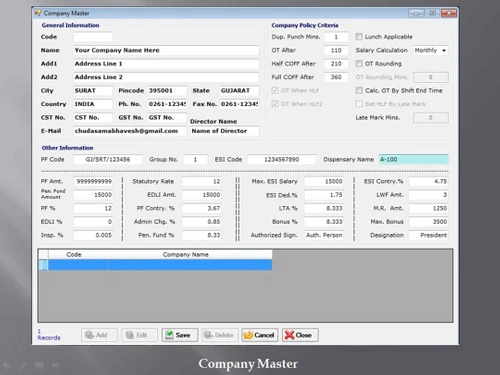Click the ESI Contry.% field
500x375 pixels.
(x=429, y=181)
